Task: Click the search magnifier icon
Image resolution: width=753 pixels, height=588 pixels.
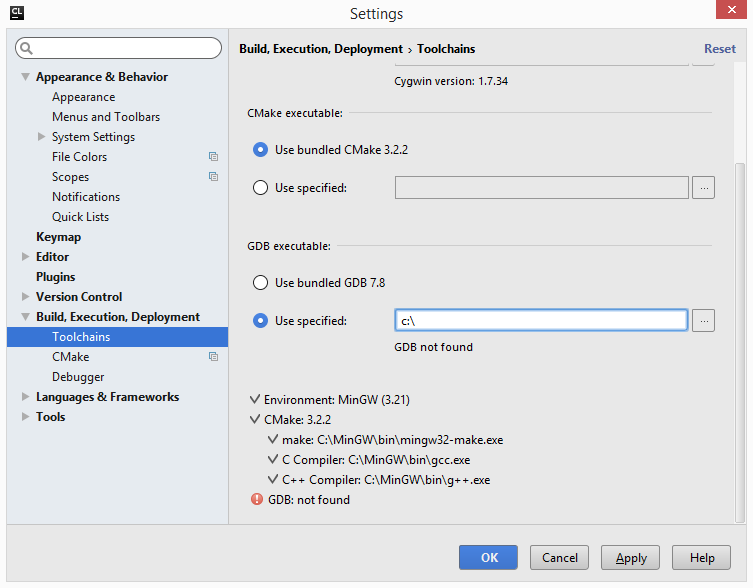Action: [x=26, y=48]
